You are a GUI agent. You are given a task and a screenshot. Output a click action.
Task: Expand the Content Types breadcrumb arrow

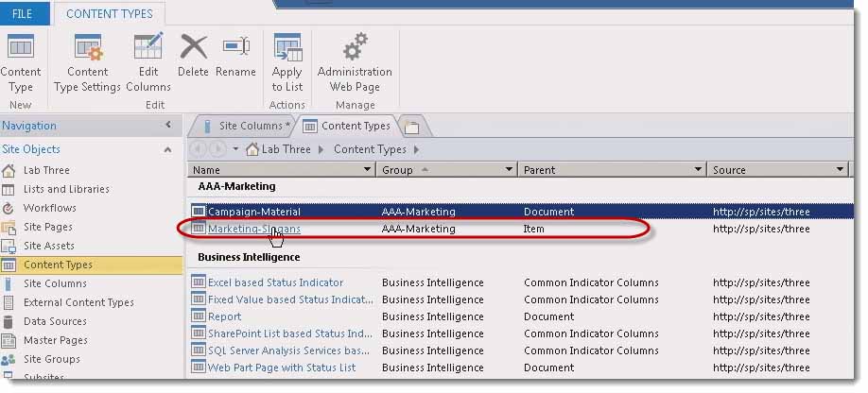coord(416,149)
